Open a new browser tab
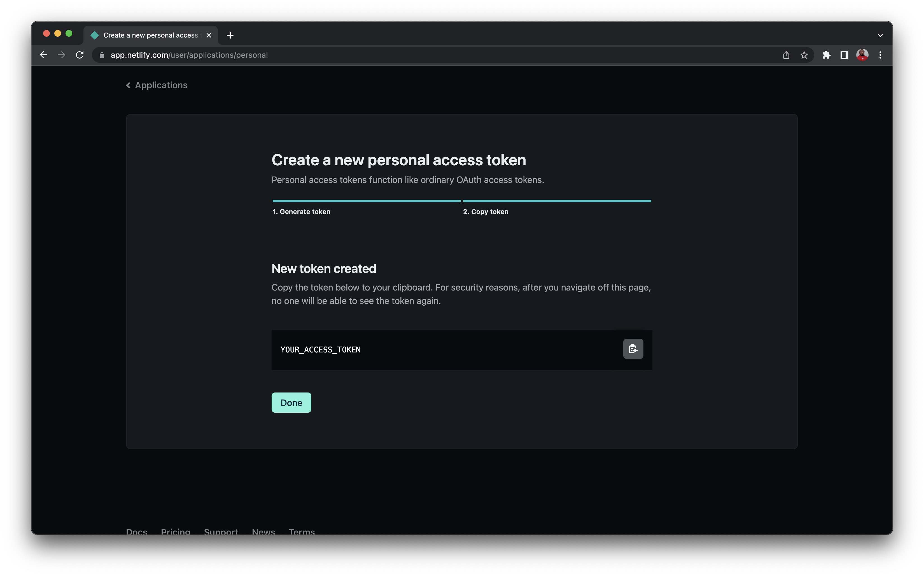 [230, 35]
